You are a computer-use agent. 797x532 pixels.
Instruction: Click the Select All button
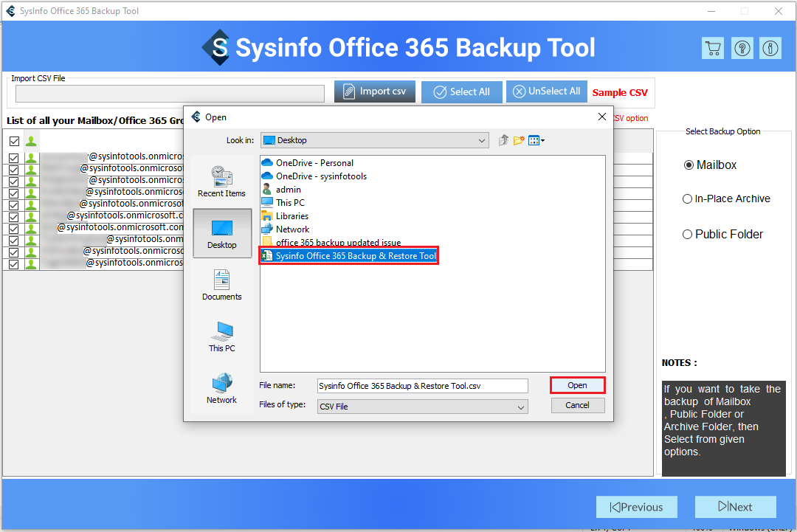pyautogui.click(x=461, y=92)
